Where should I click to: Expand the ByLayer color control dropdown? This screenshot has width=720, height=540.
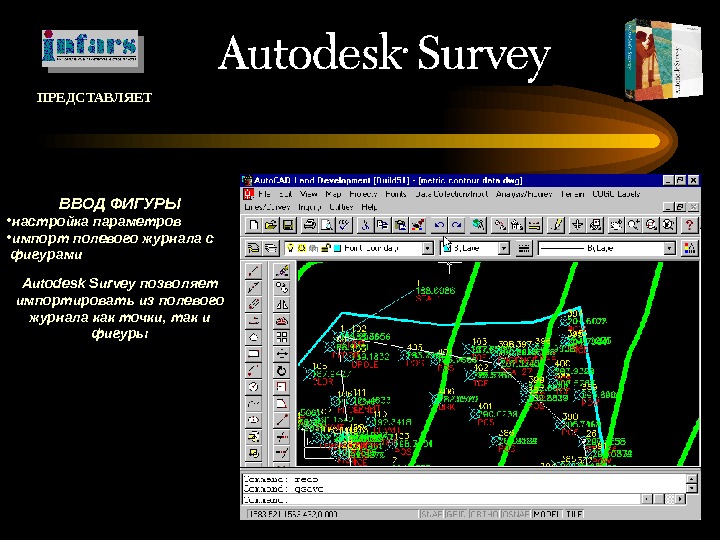pyautogui.click(x=504, y=248)
